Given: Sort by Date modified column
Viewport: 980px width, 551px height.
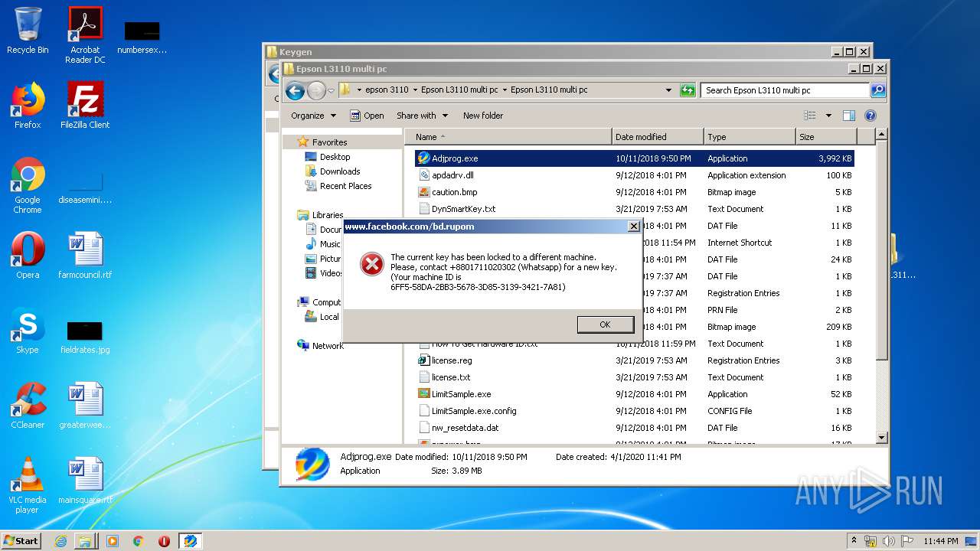Looking at the screenshot, I should 658,137.
